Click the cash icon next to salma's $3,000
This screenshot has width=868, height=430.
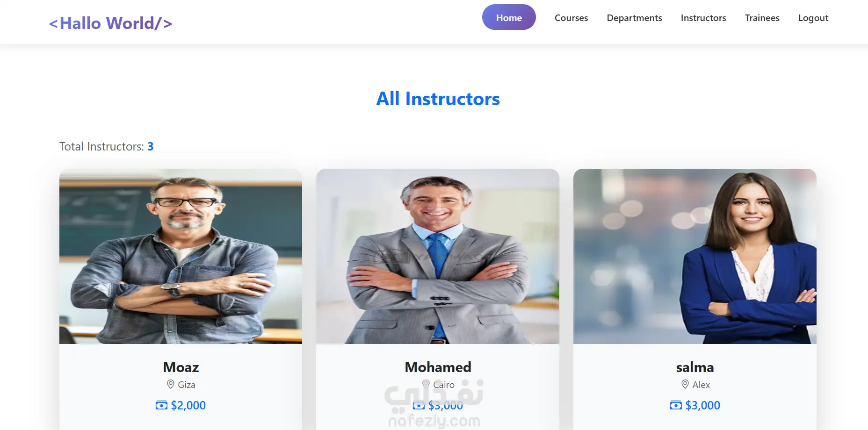coord(676,405)
